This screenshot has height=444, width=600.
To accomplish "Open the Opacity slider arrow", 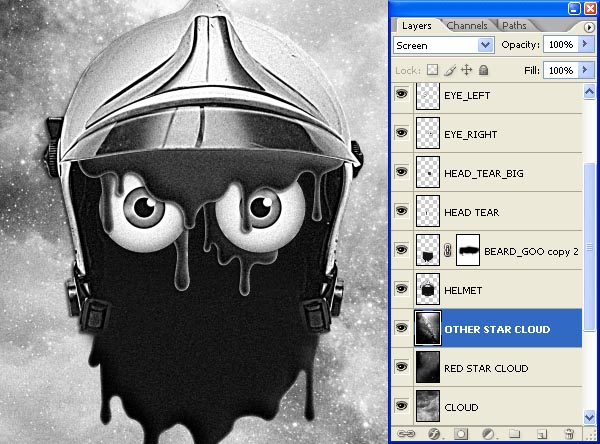I will tap(585, 44).
